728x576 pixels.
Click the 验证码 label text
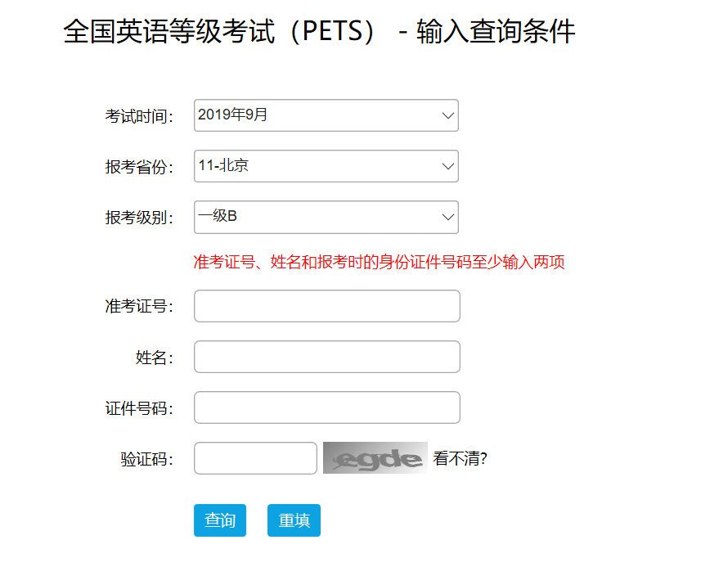pos(146,459)
